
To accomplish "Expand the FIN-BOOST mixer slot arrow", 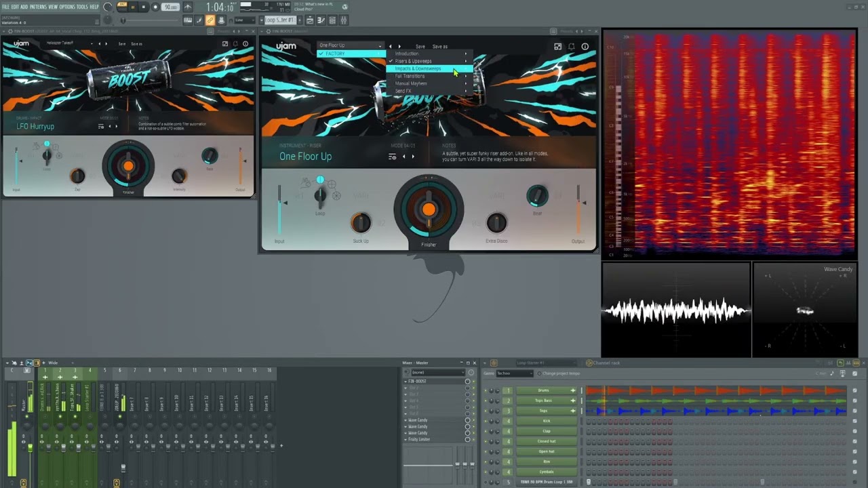I will point(406,382).
